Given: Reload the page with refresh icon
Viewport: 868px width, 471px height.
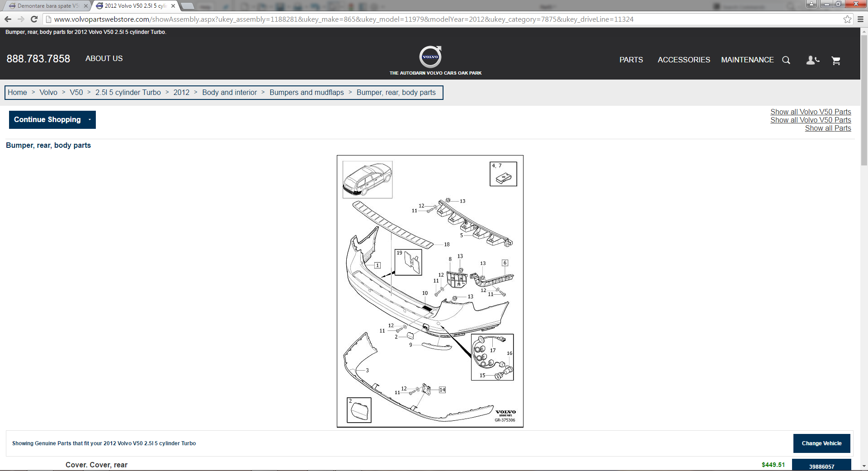Looking at the screenshot, I should pyautogui.click(x=34, y=19).
